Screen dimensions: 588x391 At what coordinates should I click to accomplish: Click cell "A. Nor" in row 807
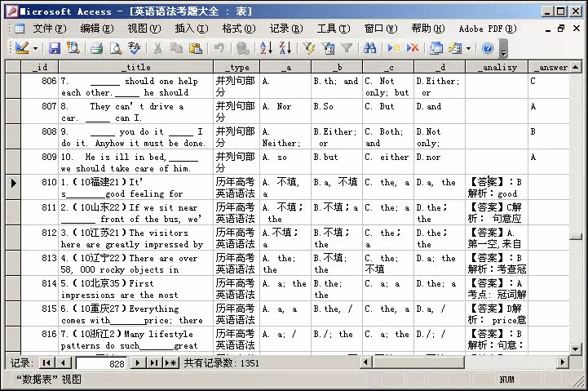[x=285, y=111]
